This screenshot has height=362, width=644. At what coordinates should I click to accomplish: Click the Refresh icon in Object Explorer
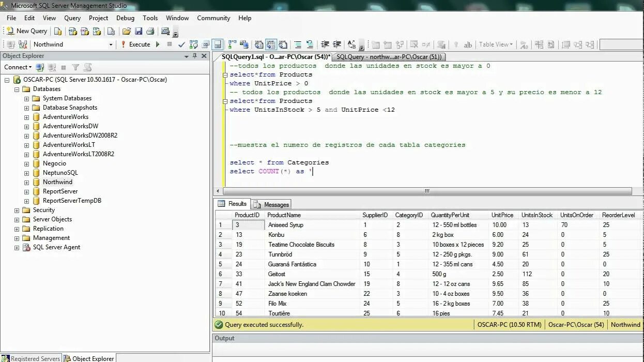(x=87, y=67)
